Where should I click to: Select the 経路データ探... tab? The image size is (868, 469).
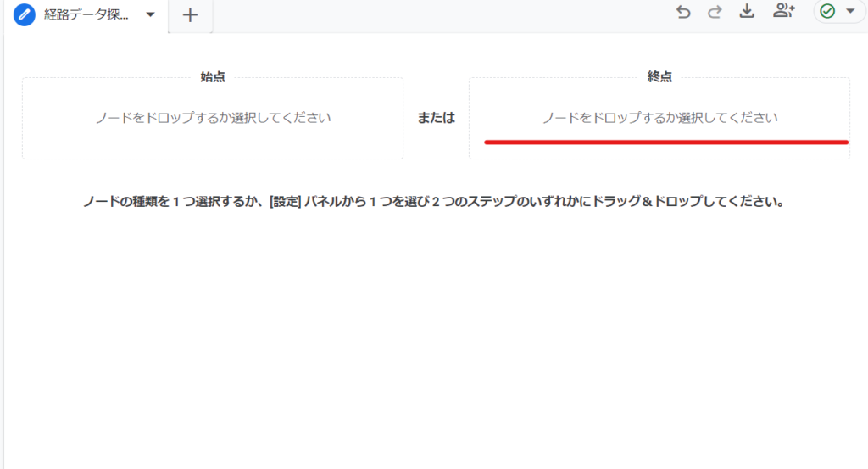pos(86,15)
